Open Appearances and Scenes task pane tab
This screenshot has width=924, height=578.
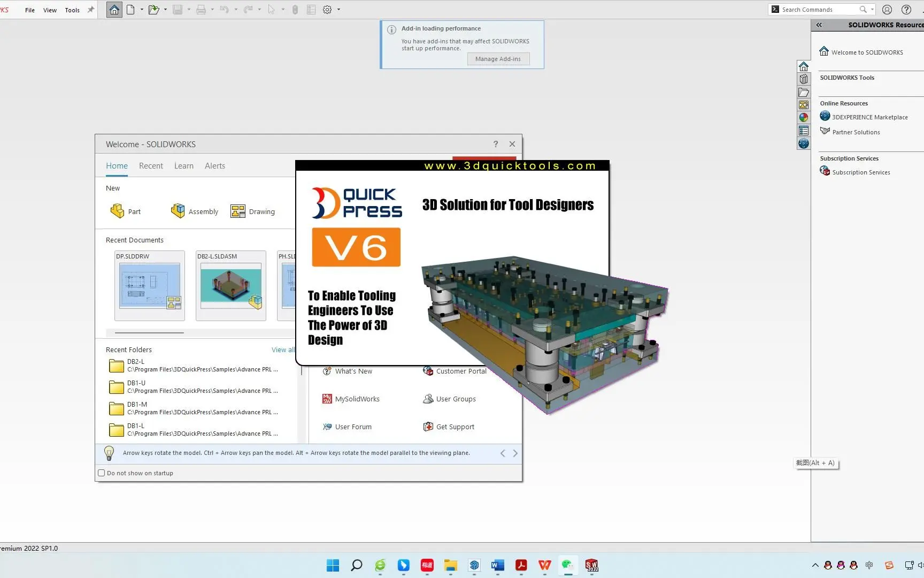[803, 118]
